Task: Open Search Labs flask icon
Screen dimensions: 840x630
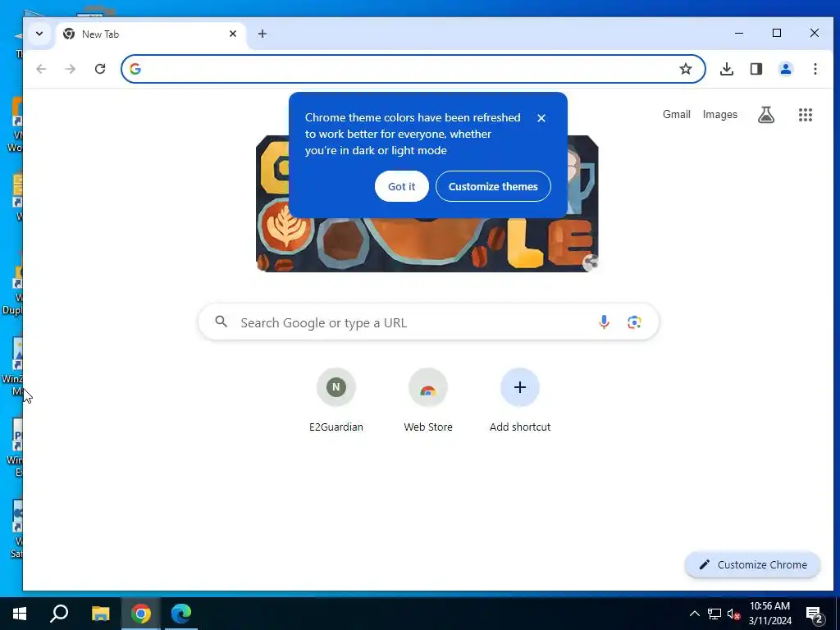Action: coord(765,115)
